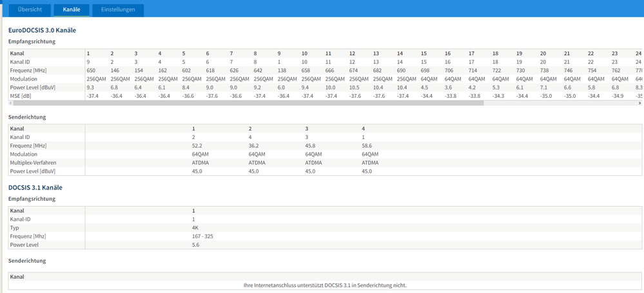Viewport: 644px width, 293px height.
Task: Click the Typ row label
Action: coord(14,228)
